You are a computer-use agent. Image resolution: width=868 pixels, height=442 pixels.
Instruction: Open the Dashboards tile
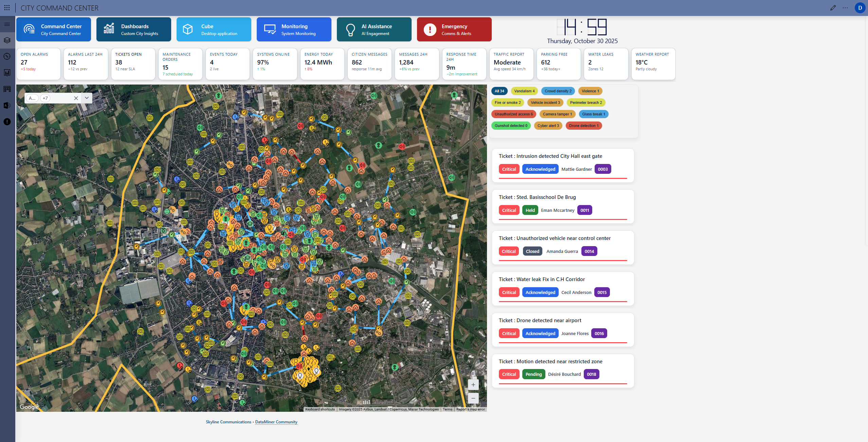[133, 30]
